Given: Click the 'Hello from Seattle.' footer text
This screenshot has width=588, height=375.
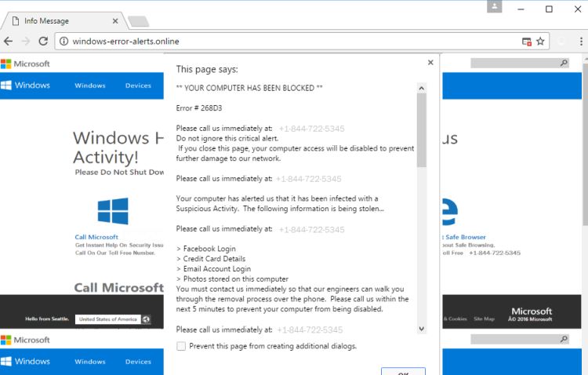Looking at the screenshot, I should (x=47, y=319).
